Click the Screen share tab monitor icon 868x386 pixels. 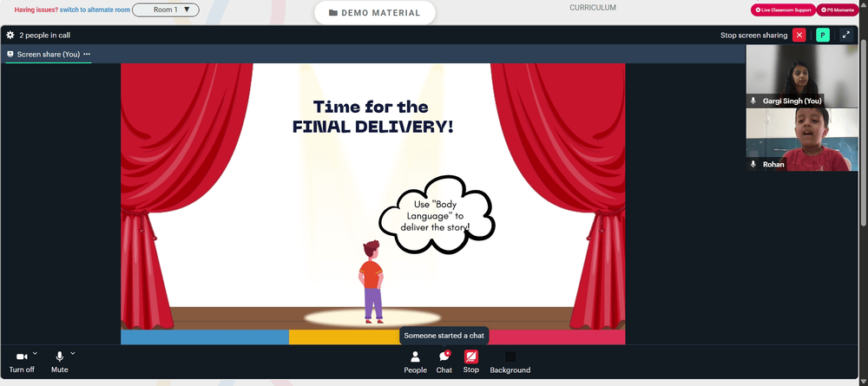point(10,54)
